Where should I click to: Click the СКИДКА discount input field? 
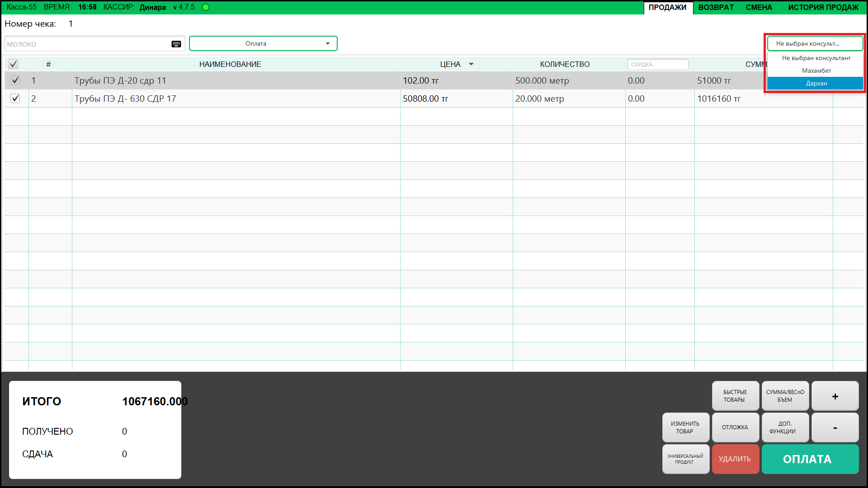(x=657, y=64)
